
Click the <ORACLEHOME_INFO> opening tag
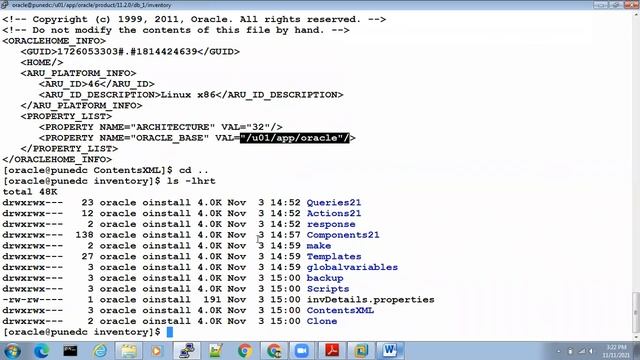[54, 41]
